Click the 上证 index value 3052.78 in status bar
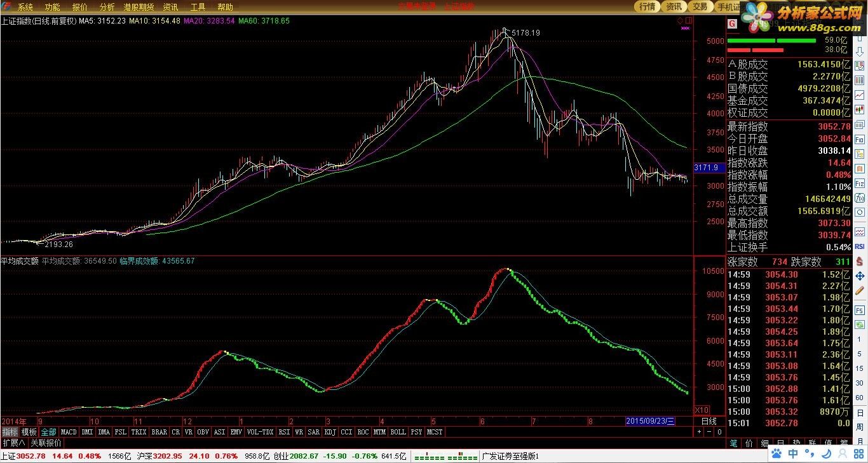The image size is (868, 463). tap(31, 456)
